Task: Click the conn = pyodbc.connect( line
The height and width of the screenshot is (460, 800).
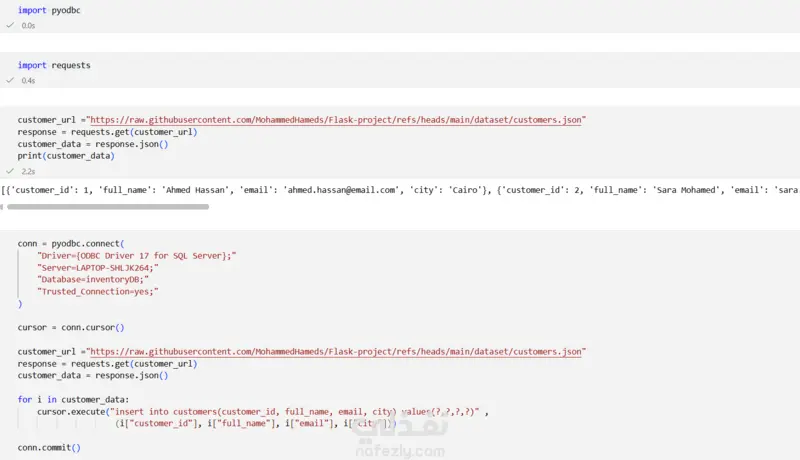Action: click(70, 243)
